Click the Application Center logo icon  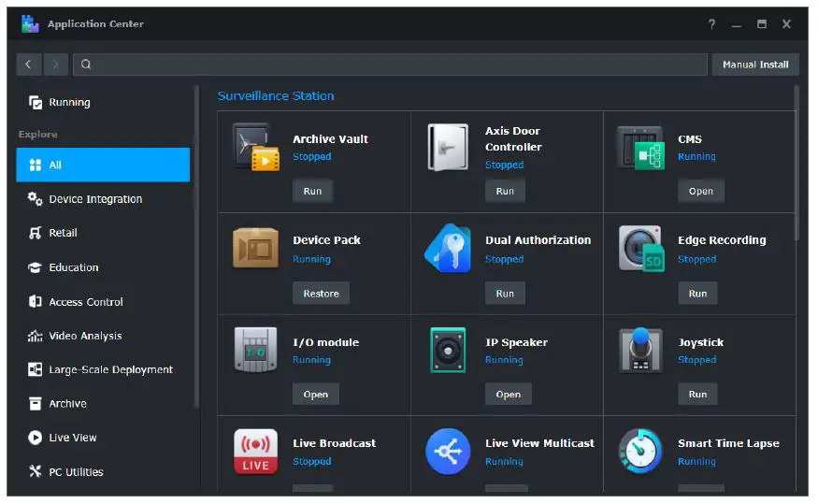point(30,24)
